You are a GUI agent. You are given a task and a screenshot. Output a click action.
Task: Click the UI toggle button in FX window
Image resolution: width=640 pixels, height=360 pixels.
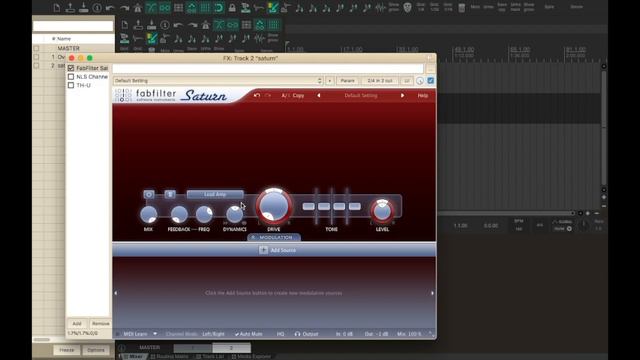tap(407, 81)
